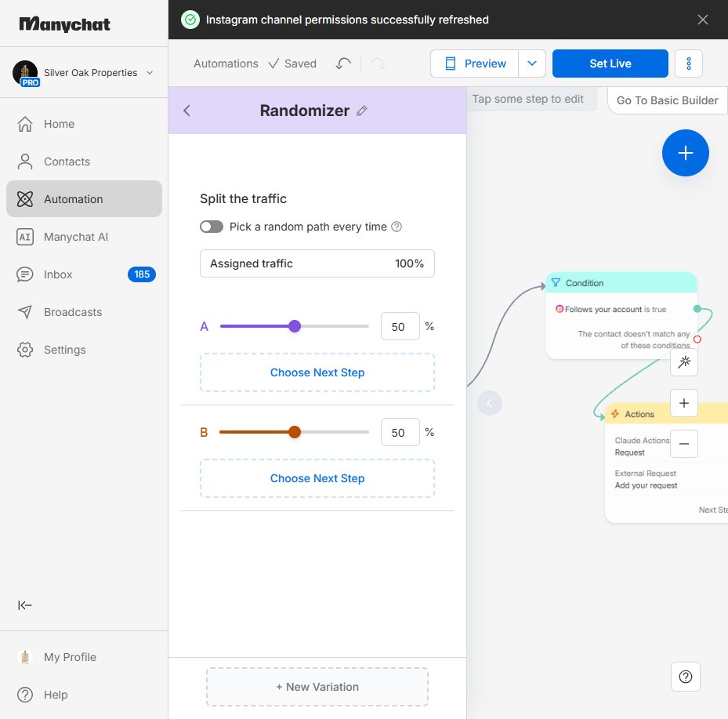The height and width of the screenshot is (719, 728).
Task: Click the Assigned traffic 100% field
Action: [317, 263]
